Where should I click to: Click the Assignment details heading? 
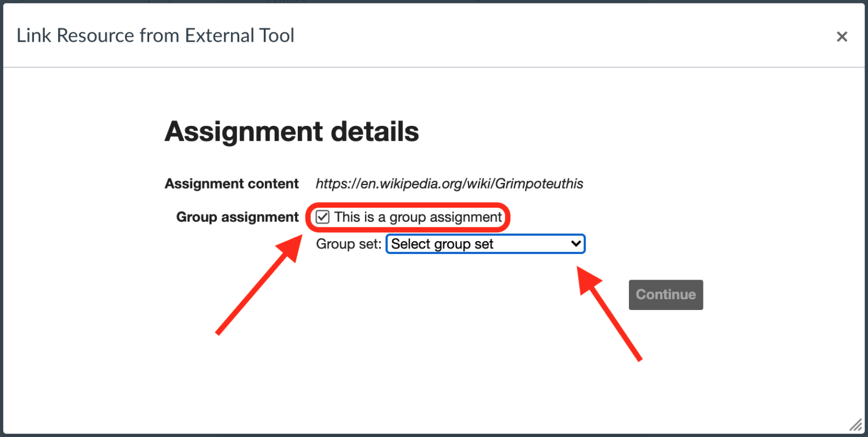pyautogui.click(x=291, y=132)
